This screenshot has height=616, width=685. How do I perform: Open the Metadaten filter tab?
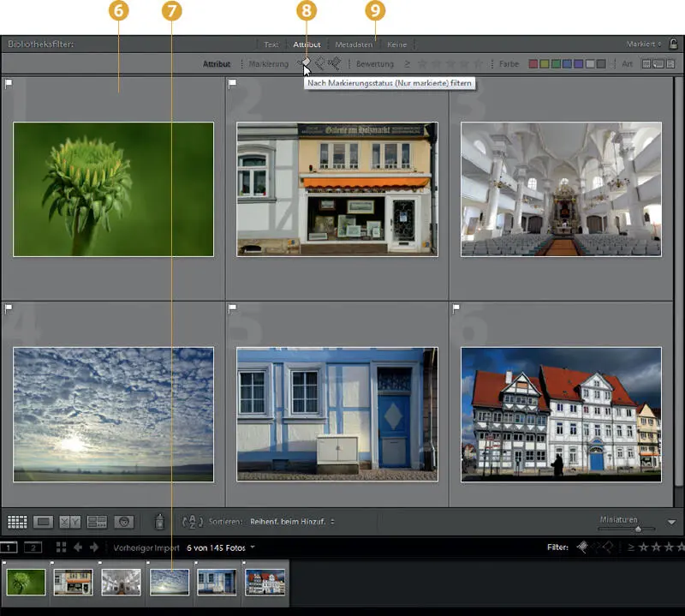tap(354, 45)
